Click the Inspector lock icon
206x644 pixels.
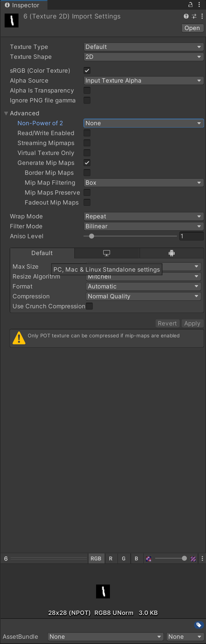point(190,5)
